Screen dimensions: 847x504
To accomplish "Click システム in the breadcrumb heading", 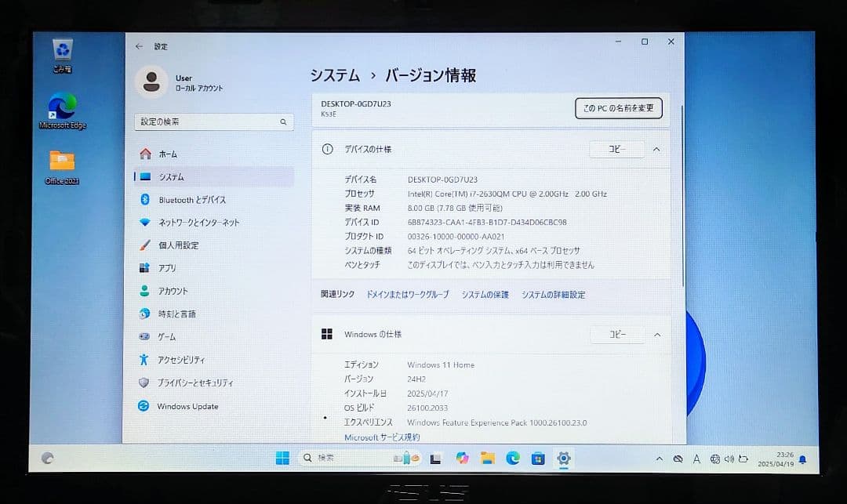I will (x=335, y=75).
